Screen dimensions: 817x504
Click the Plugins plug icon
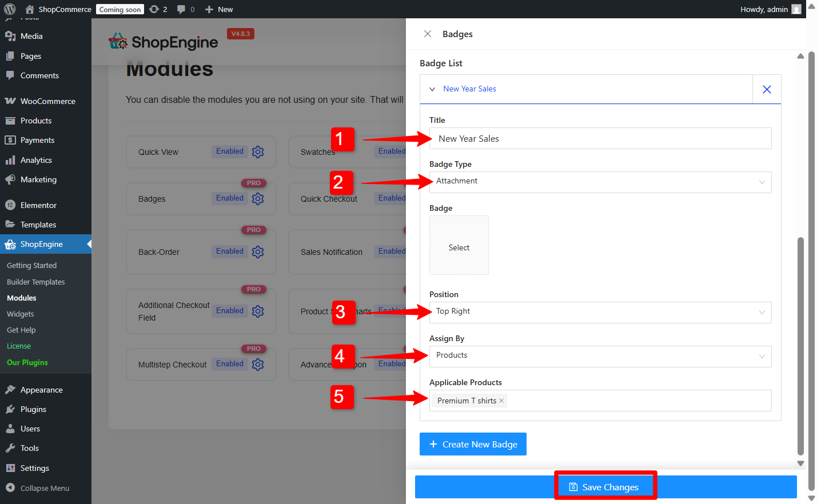pyautogui.click(x=10, y=409)
